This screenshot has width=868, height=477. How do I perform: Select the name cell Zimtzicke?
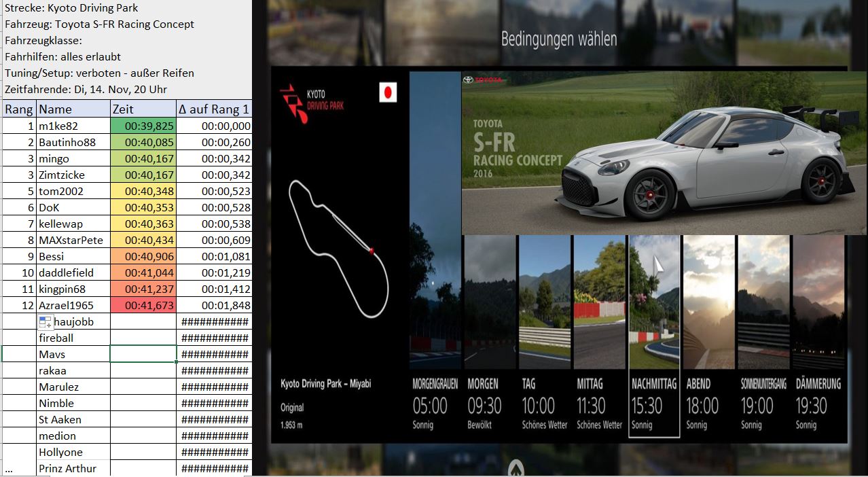click(73, 175)
